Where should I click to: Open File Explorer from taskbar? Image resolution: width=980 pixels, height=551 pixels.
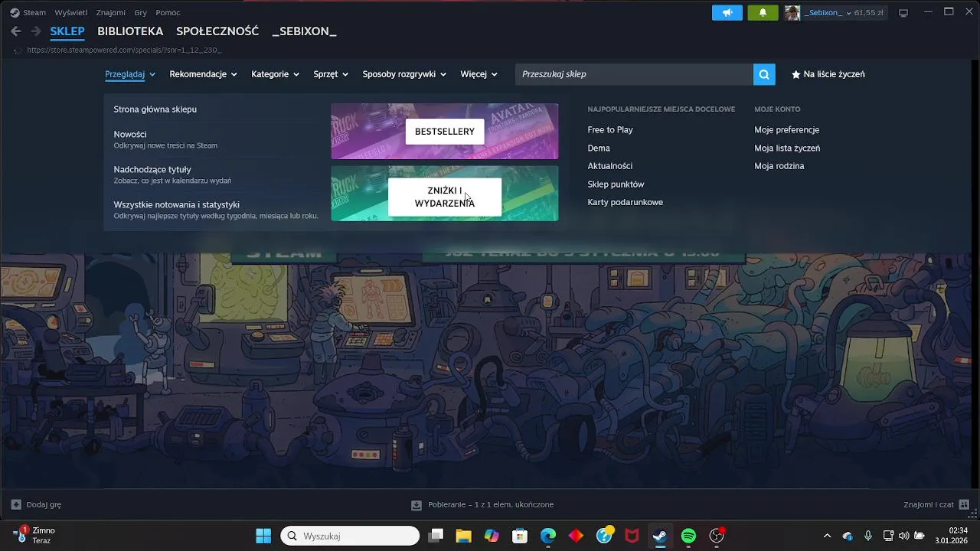click(463, 536)
